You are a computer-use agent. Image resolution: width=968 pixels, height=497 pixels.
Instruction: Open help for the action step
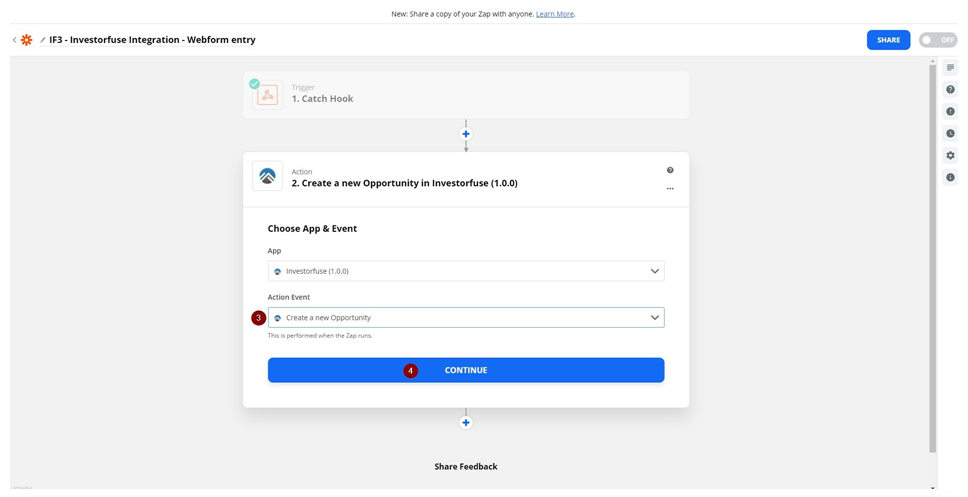click(x=670, y=170)
